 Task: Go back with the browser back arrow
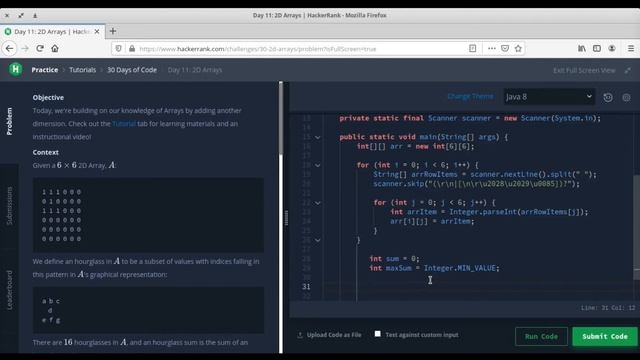9,49
